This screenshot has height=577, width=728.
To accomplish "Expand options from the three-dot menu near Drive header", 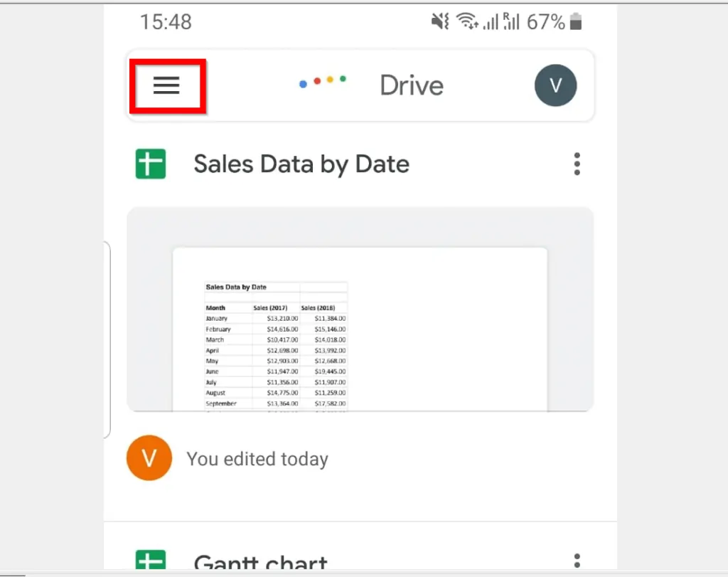I will (577, 164).
